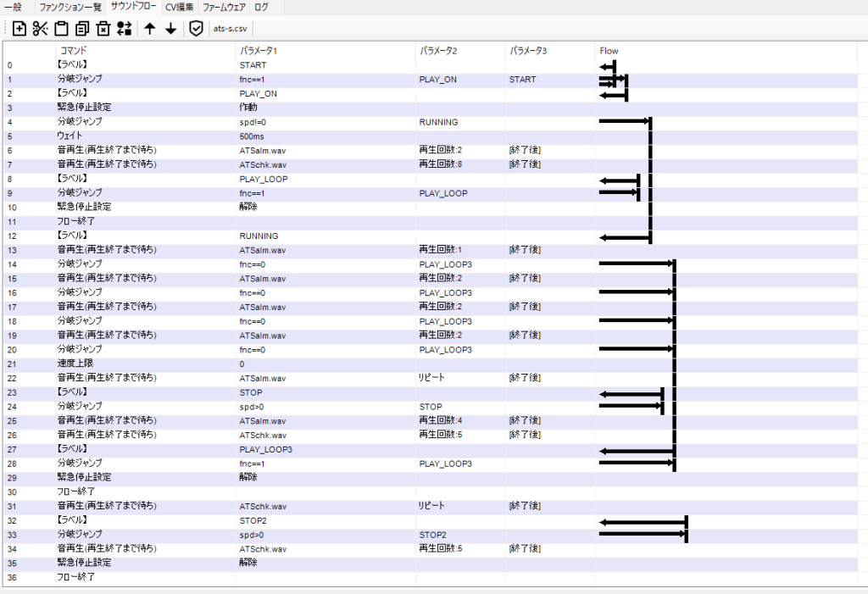The height and width of the screenshot is (594, 868).
Task: Click the clipboard paste icon
Action: click(x=61, y=29)
